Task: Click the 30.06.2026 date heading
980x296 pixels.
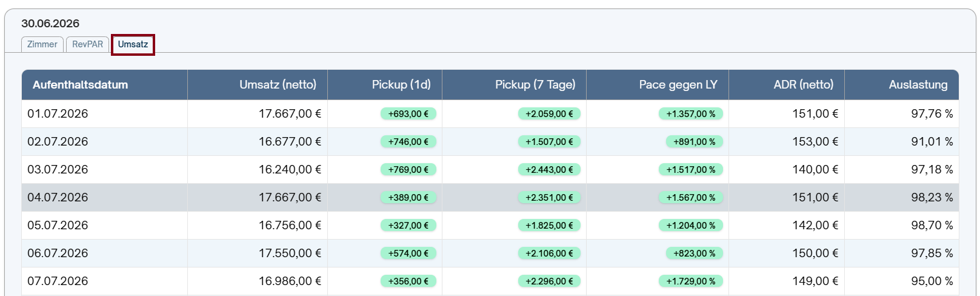Action: coord(50,24)
